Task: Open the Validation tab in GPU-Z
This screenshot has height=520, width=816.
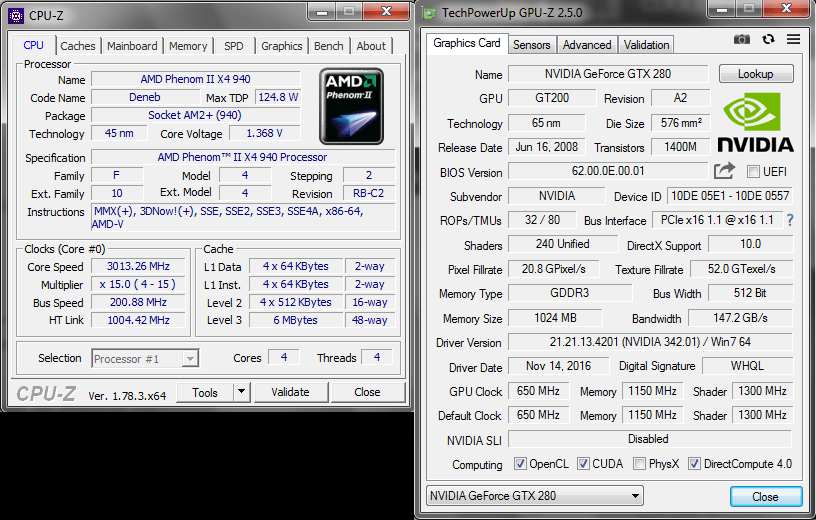Action: point(646,45)
